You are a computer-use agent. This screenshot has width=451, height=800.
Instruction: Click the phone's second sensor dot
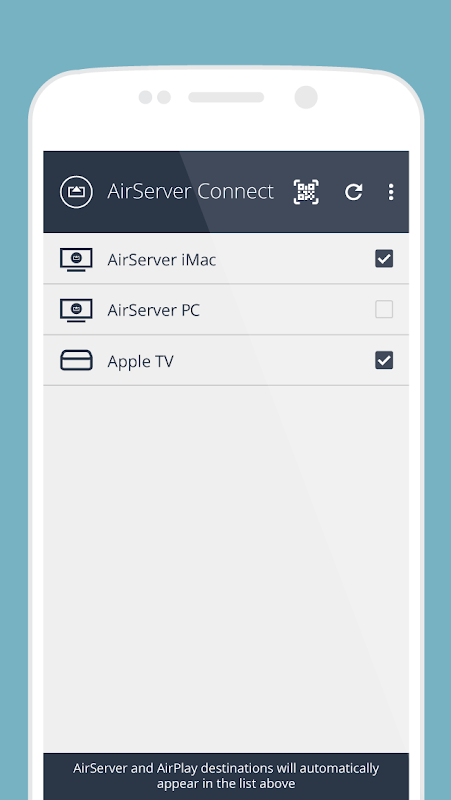(x=164, y=97)
